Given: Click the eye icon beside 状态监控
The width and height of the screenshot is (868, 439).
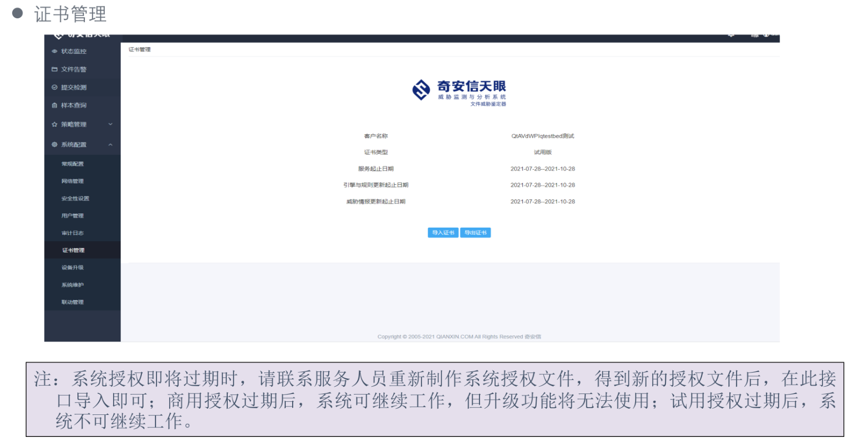Looking at the screenshot, I should (54, 51).
